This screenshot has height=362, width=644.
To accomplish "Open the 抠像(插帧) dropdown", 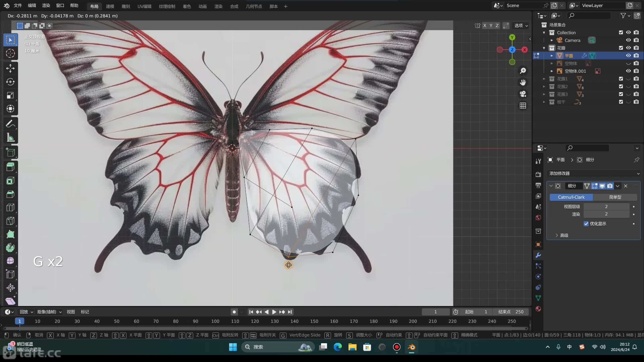I will [x=49, y=312].
